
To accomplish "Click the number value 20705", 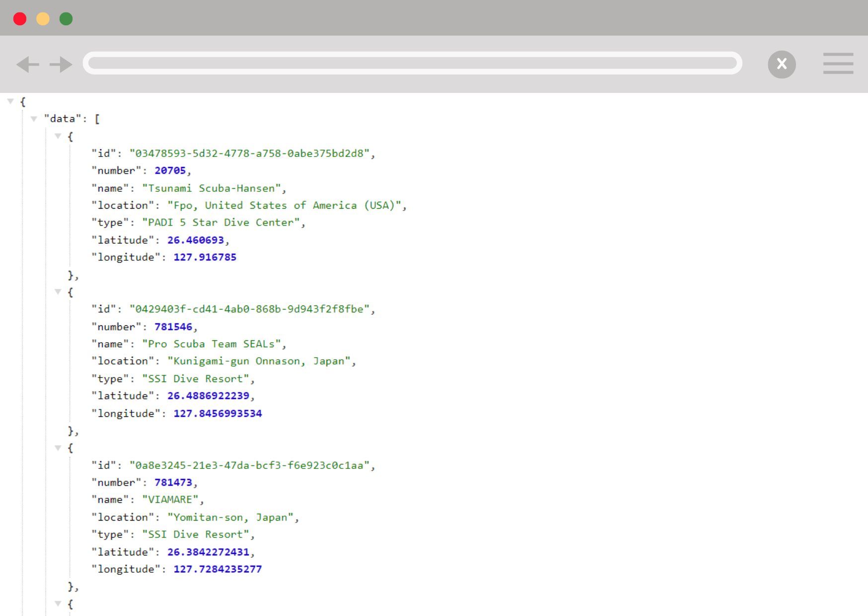I will 170,171.
